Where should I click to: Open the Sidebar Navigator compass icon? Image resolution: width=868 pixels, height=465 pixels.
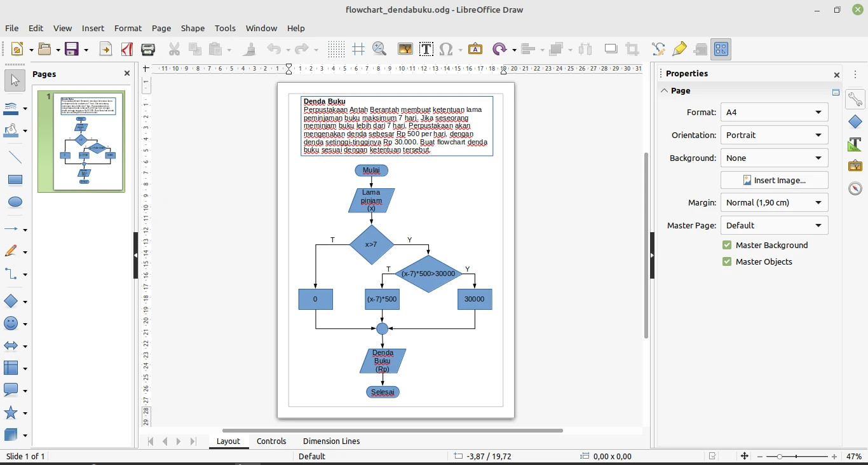point(855,188)
